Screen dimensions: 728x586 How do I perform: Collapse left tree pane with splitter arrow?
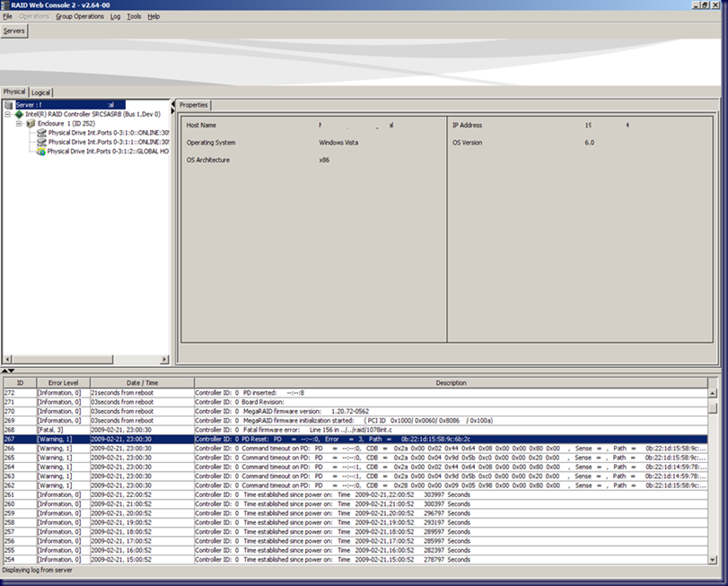tap(173, 104)
